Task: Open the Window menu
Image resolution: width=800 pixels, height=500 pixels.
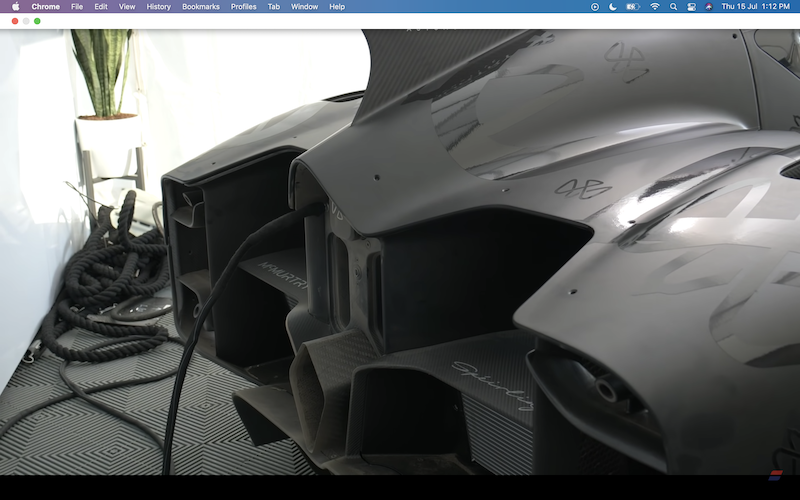Action: [x=304, y=6]
